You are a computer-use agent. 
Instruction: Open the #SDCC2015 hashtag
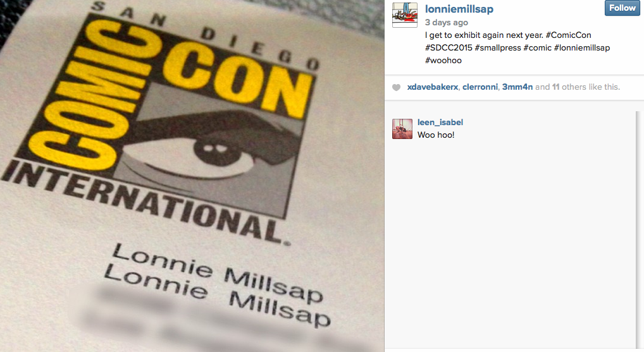tap(449, 47)
